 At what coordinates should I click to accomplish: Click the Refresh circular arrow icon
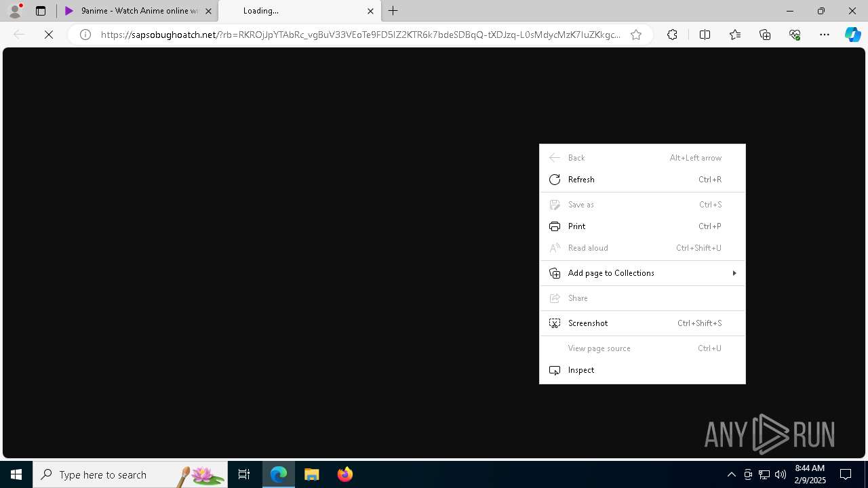555,180
